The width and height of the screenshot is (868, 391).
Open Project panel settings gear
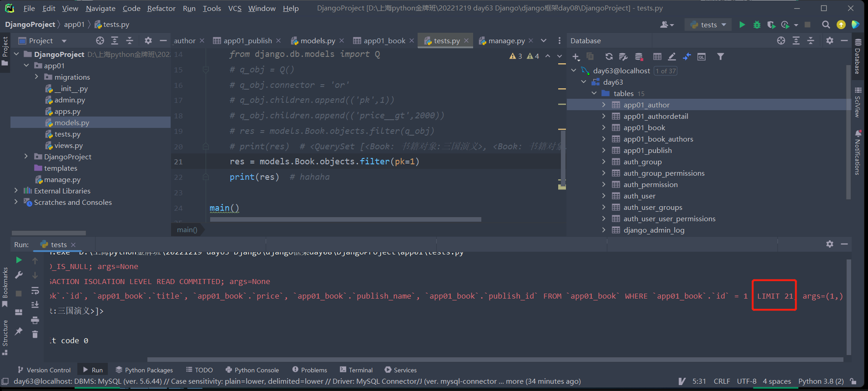coord(148,41)
